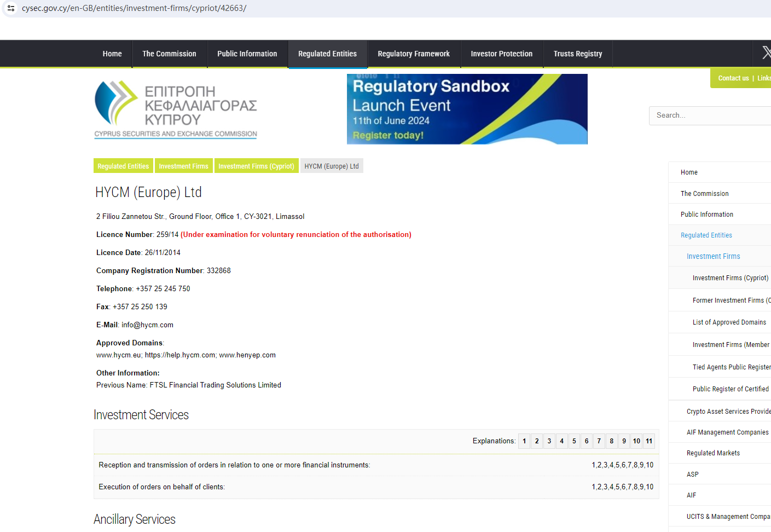Click inside the Search field
The image size is (771, 532).
click(709, 115)
